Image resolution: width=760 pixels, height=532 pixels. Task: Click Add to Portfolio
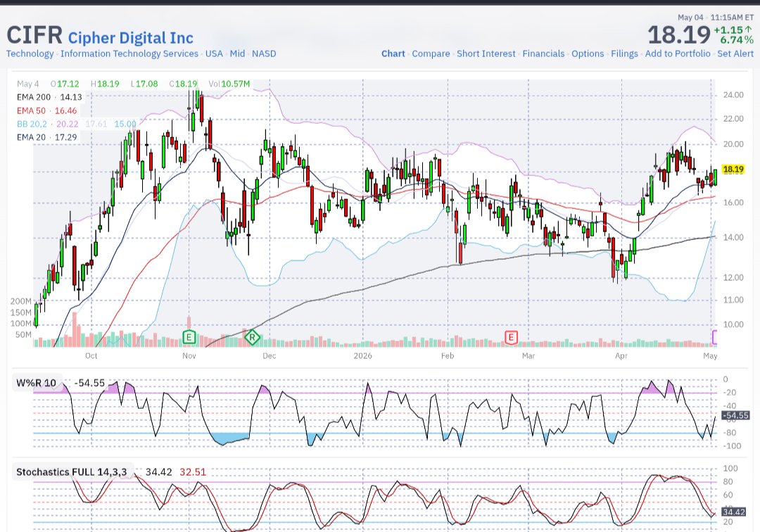tap(678, 53)
